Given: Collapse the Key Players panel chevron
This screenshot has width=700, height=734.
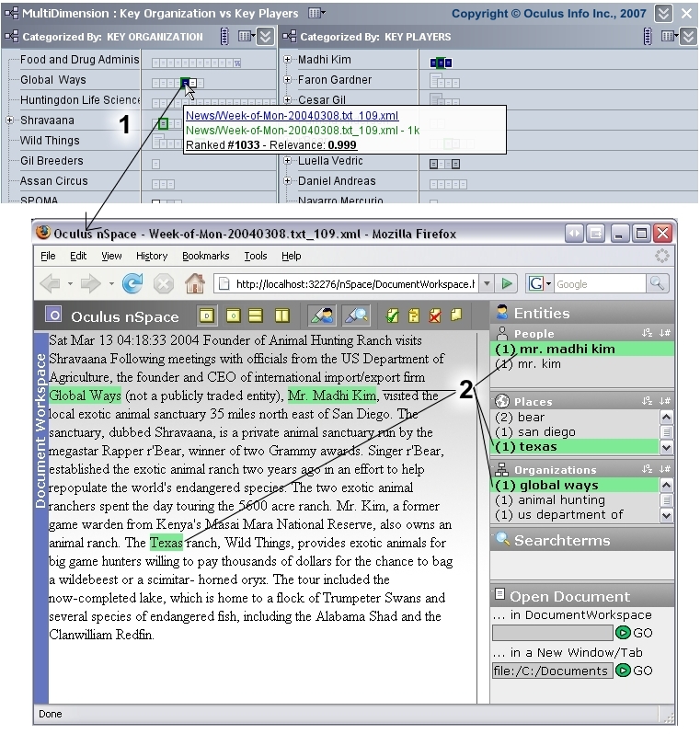Looking at the screenshot, I should 688,36.
